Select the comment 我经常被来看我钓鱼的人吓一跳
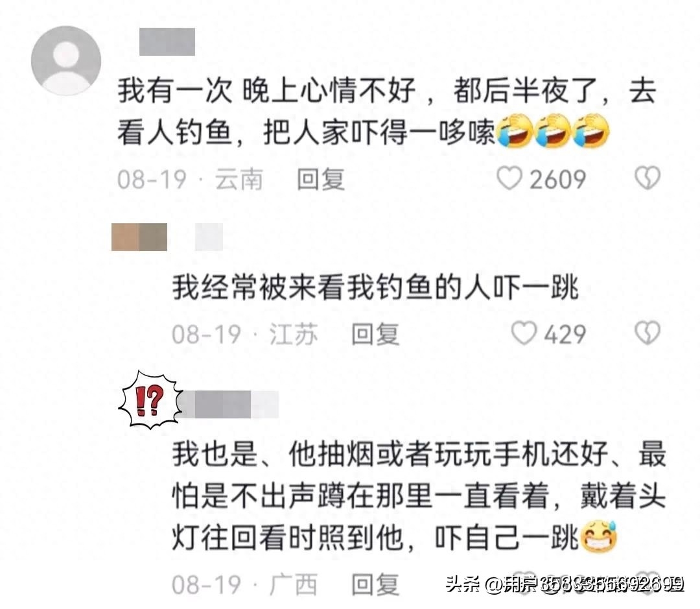Screen dimensions: 700x609 [375, 287]
